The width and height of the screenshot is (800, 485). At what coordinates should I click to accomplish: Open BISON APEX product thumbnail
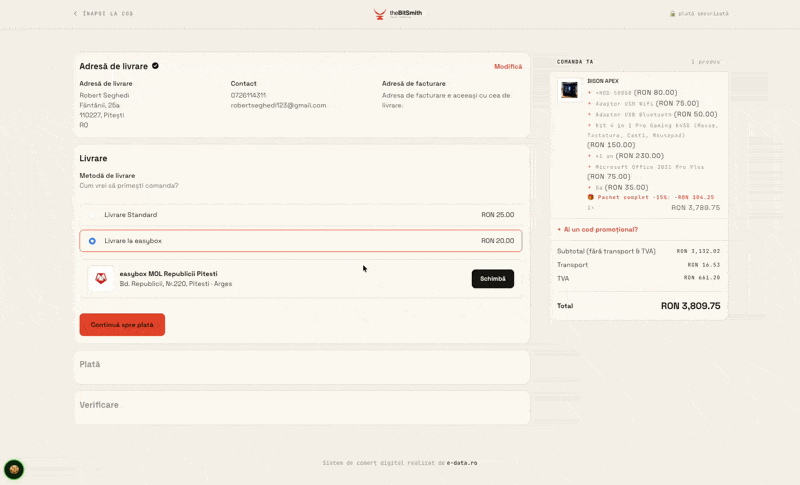coord(569,90)
